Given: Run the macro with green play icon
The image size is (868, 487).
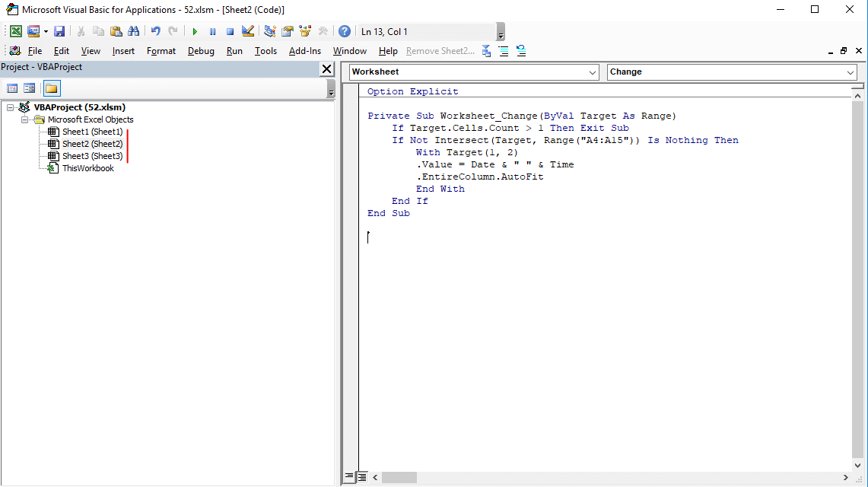Looking at the screenshot, I should point(195,31).
